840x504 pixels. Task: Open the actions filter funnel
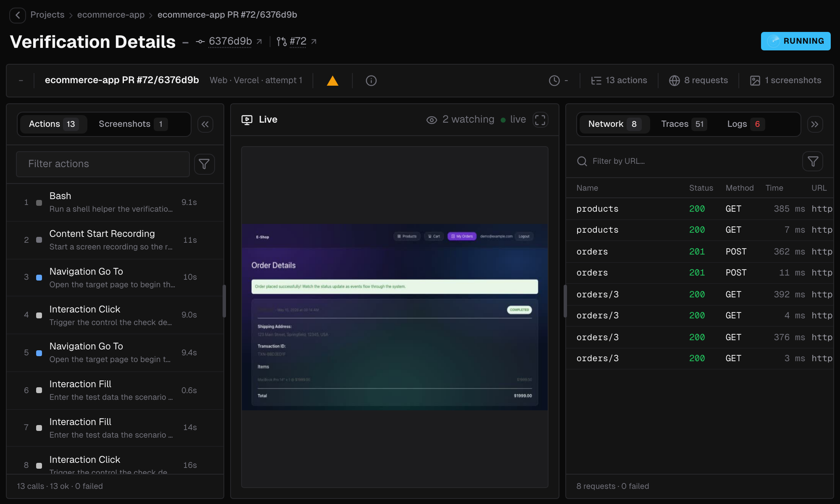click(x=204, y=164)
